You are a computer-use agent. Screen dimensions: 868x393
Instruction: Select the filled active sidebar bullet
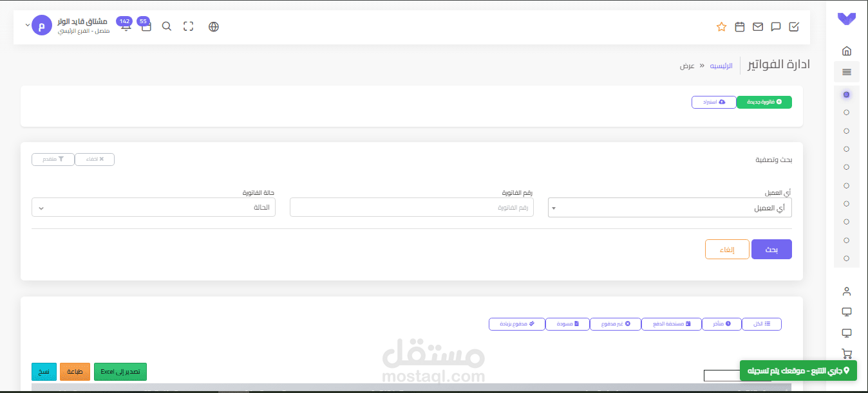click(846, 95)
